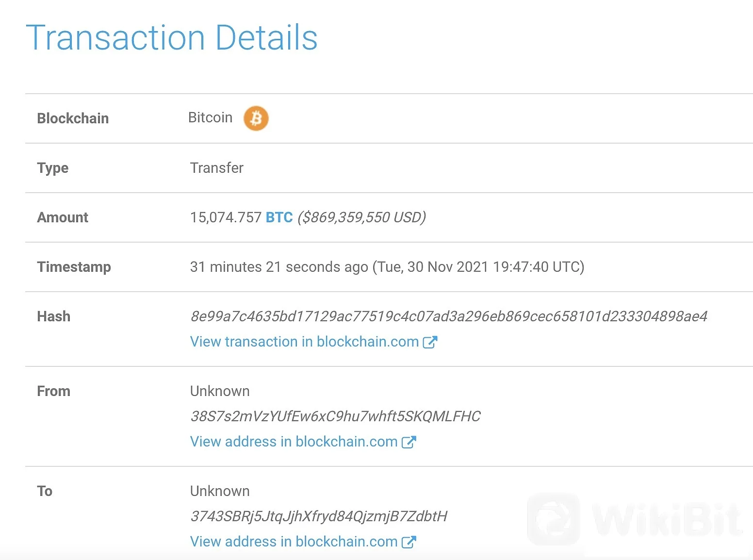The height and width of the screenshot is (560, 753).
Task: Open View transaction in blockchain.com link
Action: (304, 342)
